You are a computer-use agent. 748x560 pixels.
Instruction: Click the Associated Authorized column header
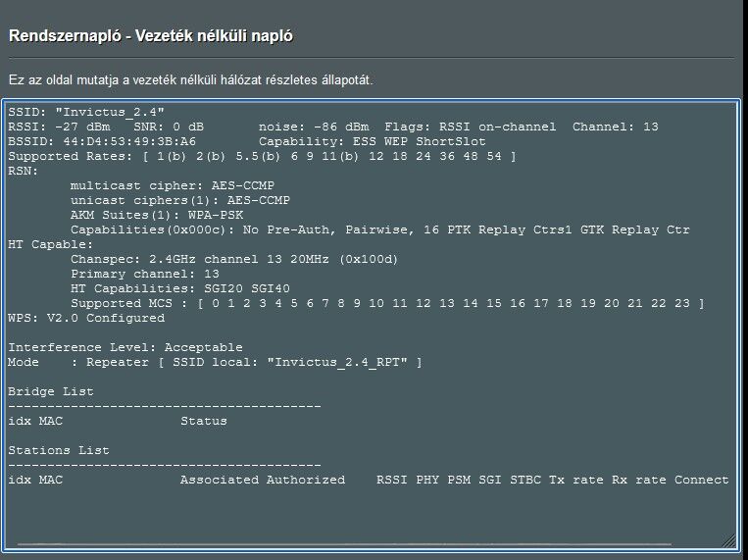pos(263,480)
